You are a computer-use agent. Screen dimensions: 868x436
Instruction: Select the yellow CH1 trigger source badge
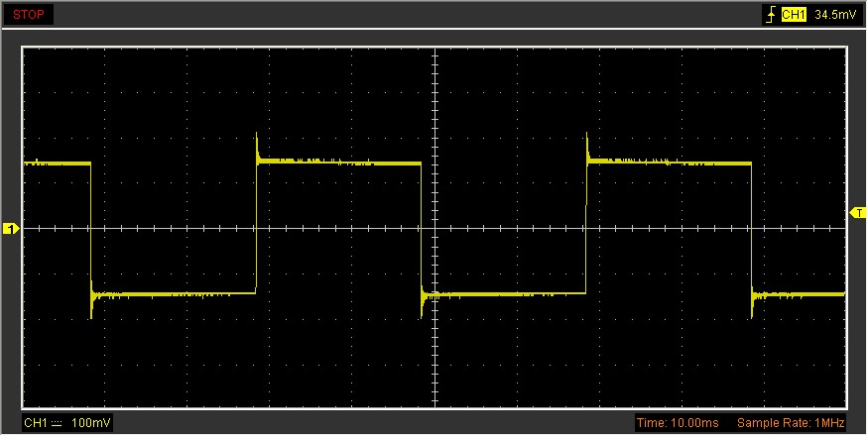tap(794, 15)
